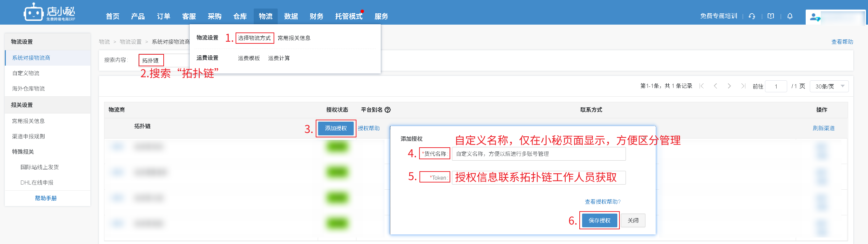Viewport: 868px width, 244px height.
Task: Open 订单 menu
Action: [164, 16]
